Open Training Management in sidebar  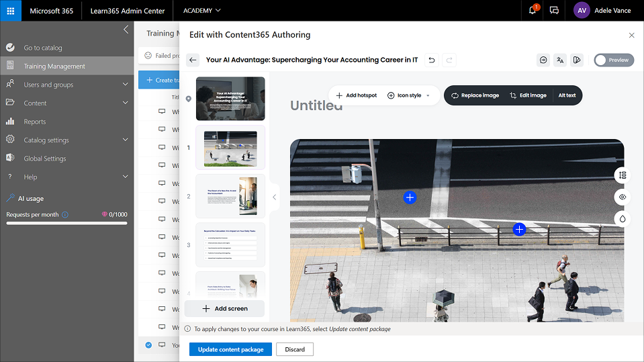(54, 66)
